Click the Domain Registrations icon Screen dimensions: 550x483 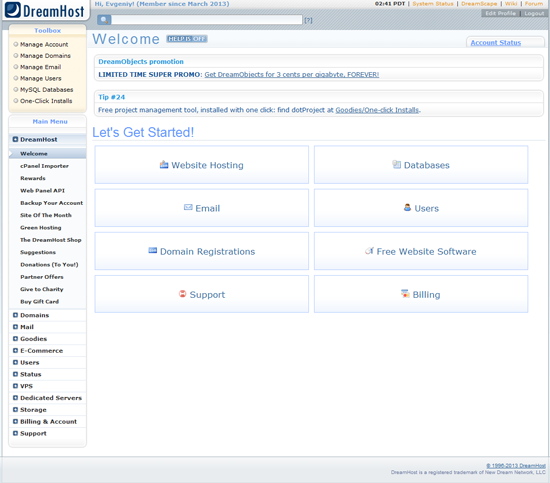(x=153, y=250)
